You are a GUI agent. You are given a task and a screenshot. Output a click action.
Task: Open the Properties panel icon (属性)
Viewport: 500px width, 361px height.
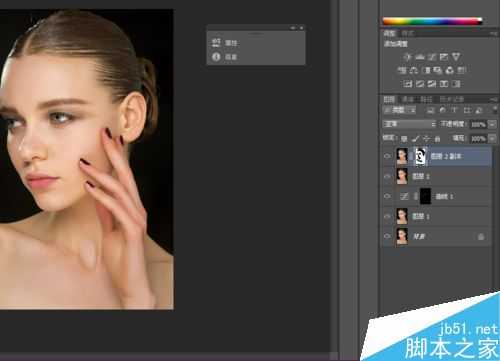tap(216, 43)
